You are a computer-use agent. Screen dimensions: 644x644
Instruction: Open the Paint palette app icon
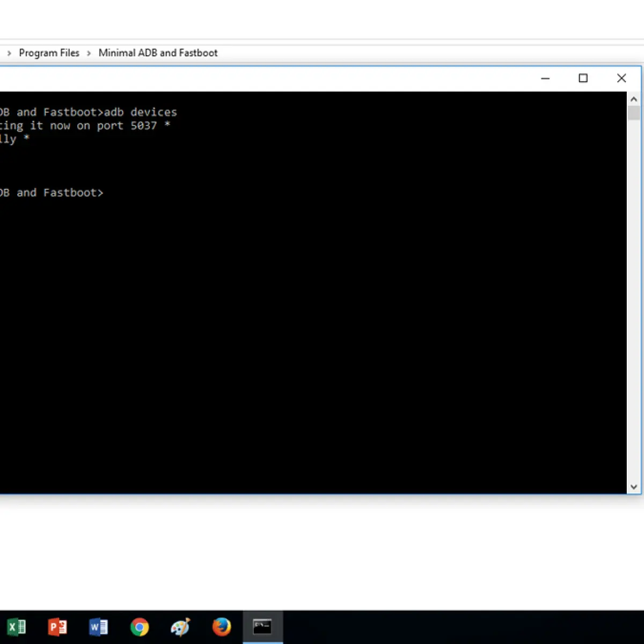(x=180, y=627)
